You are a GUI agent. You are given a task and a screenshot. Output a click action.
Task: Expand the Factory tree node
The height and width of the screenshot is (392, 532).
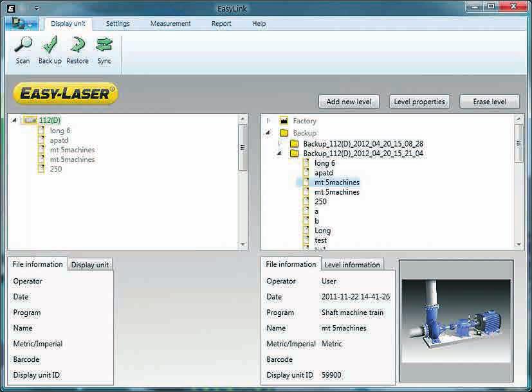tap(268, 121)
